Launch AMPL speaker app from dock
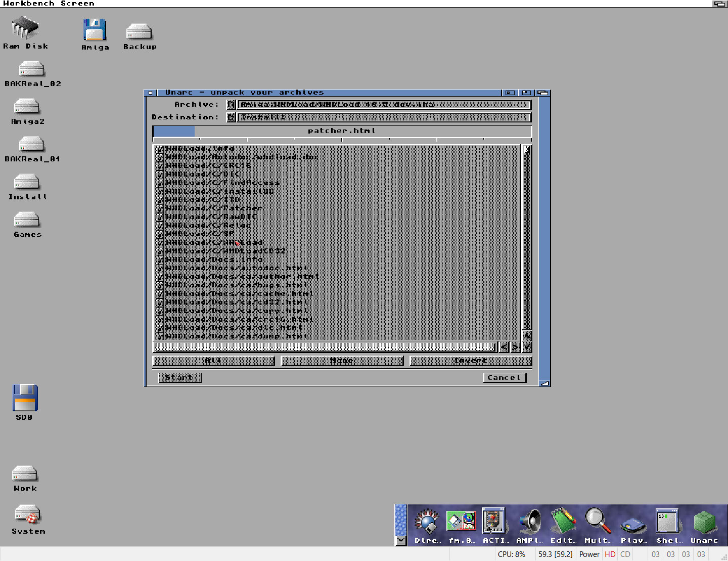Image resolution: width=728 pixels, height=561 pixels. click(x=529, y=522)
